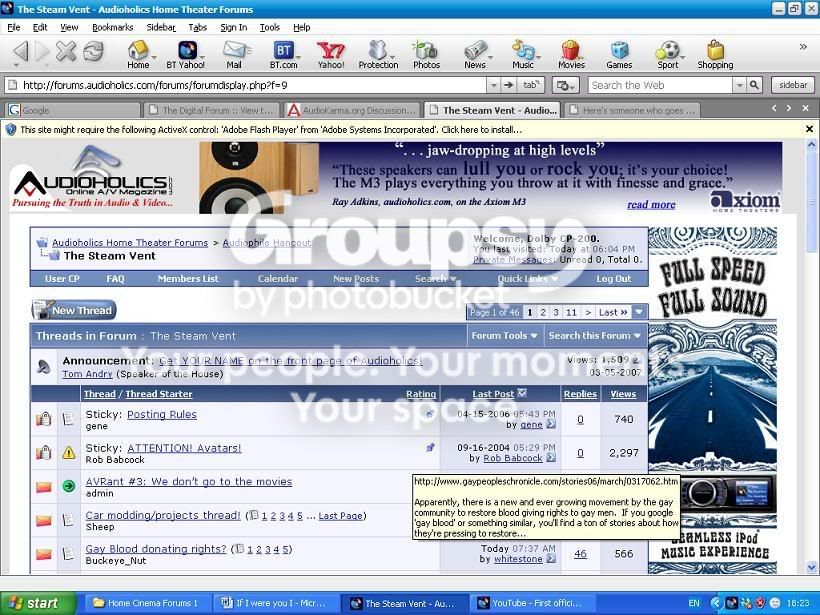Click the Refresh page icon

point(93,51)
